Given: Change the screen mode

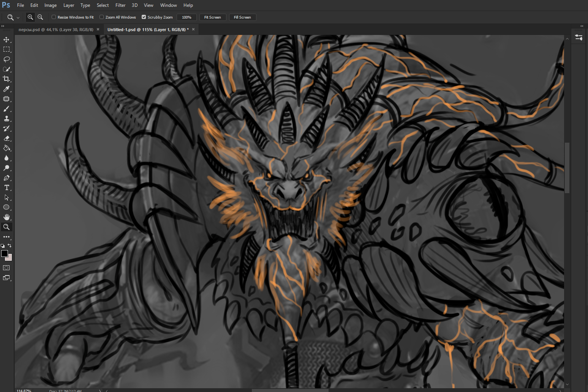Looking at the screenshot, I should click(6, 278).
